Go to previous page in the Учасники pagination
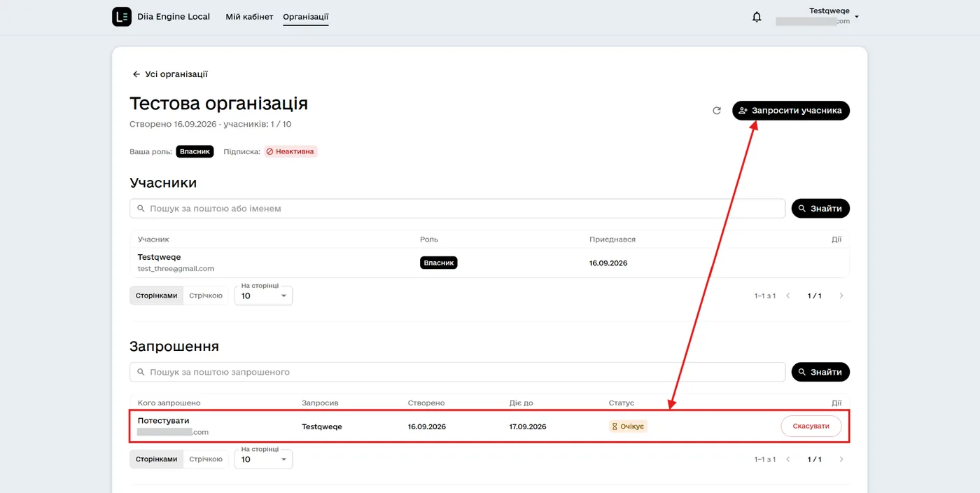The height and width of the screenshot is (493, 980). (787, 296)
